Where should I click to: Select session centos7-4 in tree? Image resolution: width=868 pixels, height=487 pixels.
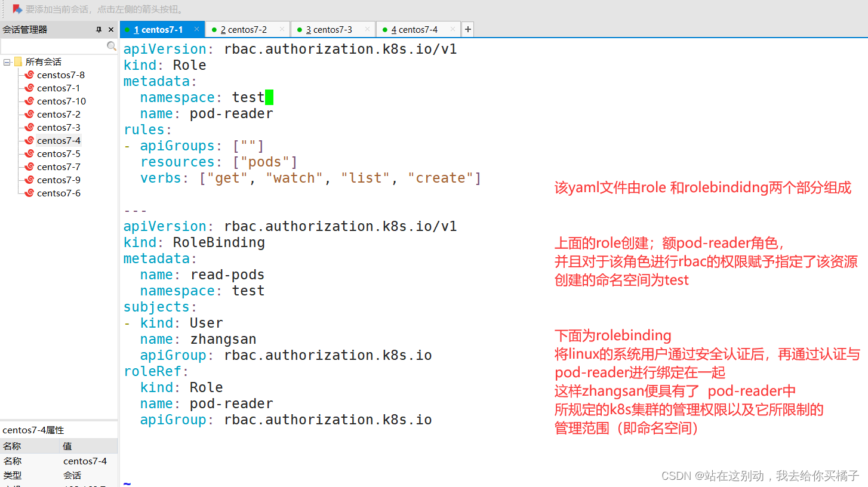pyautogui.click(x=59, y=141)
